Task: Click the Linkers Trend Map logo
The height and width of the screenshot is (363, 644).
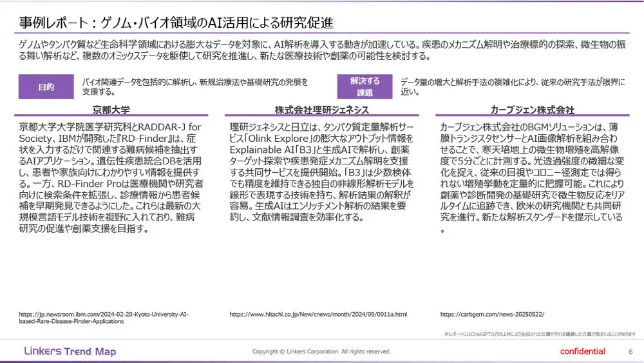Action: (x=70, y=351)
